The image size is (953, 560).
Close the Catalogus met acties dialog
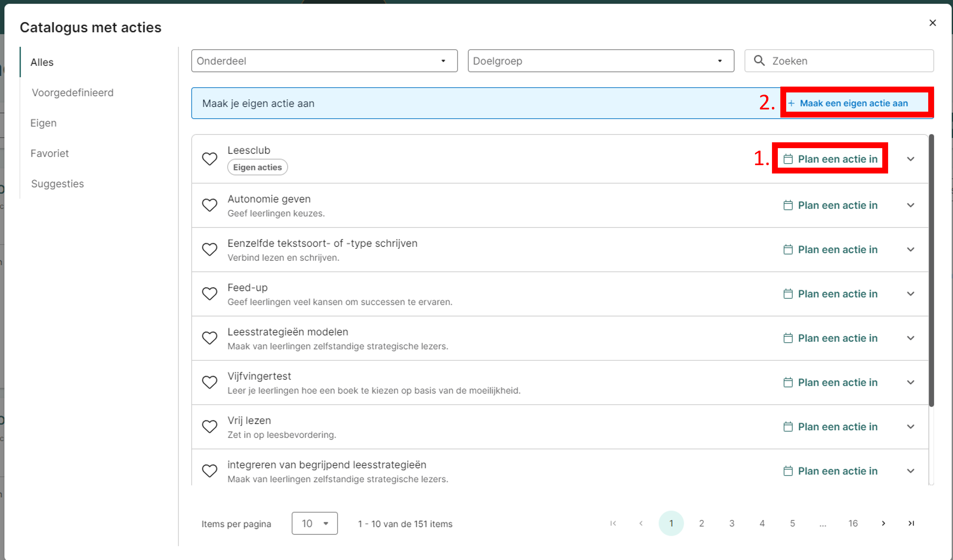[x=932, y=23]
